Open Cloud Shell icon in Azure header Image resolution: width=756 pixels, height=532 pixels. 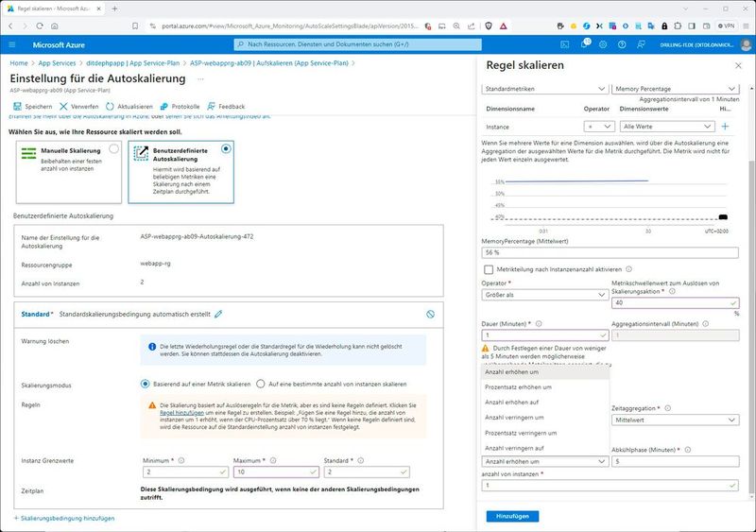(x=564, y=44)
